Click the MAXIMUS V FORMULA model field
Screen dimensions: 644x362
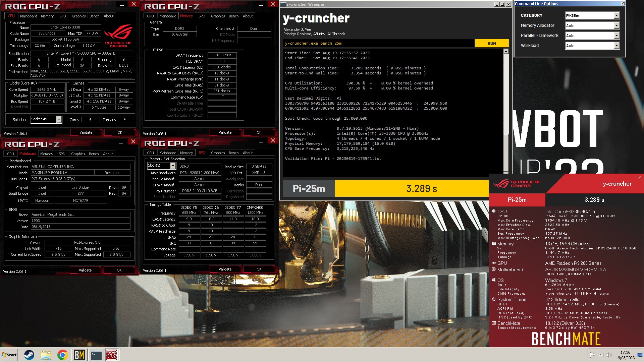point(62,173)
